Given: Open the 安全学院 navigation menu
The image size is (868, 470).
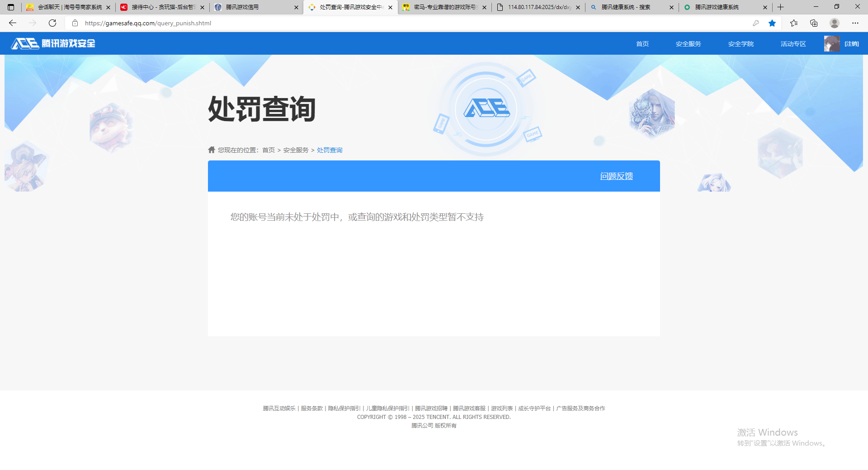Looking at the screenshot, I should 741,44.
